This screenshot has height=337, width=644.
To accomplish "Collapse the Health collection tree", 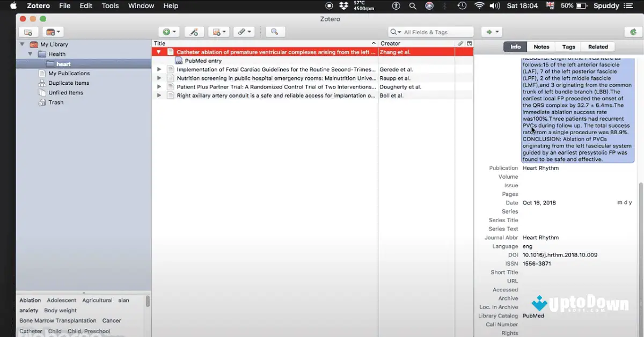I will point(30,54).
